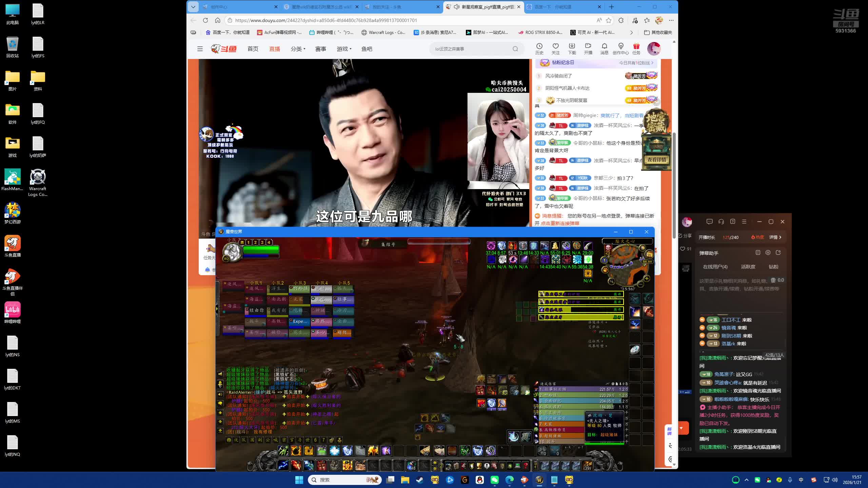868x488 pixels.
Task: Click the 查看详情 button under 地宫密藏
Action: [657, 160]
